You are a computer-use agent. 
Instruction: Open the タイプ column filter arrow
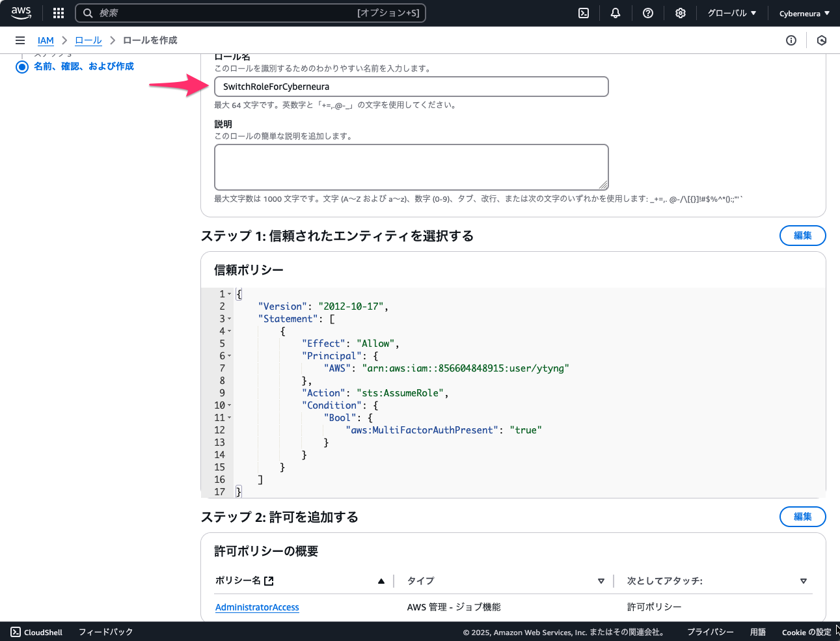[601, 581]
